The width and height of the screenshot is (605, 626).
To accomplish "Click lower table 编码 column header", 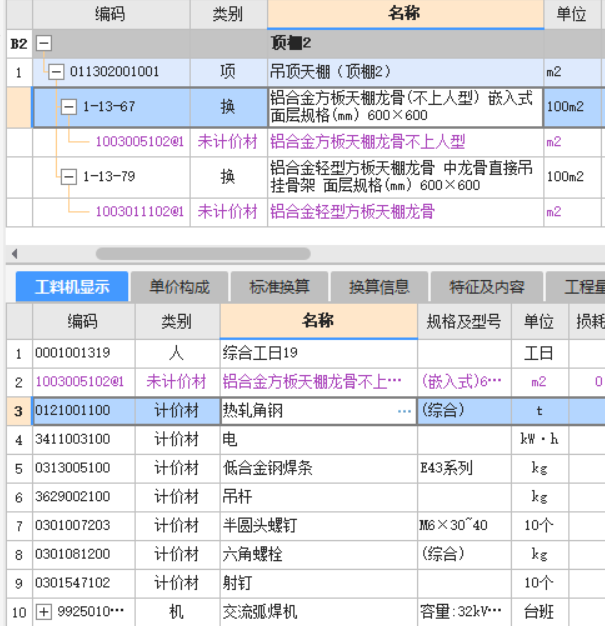I will 83,321.
